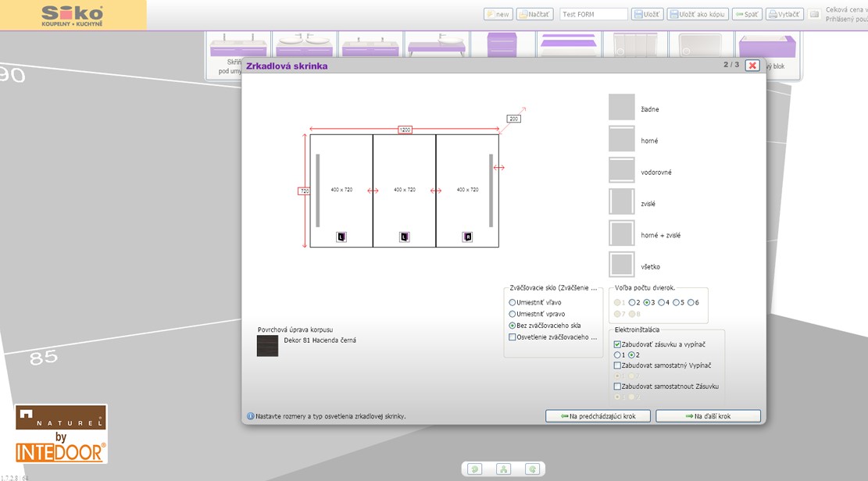Enable 'Zabudovat samostatný Vypínač' checkbox
868x481 pixels.
[618, 365]
